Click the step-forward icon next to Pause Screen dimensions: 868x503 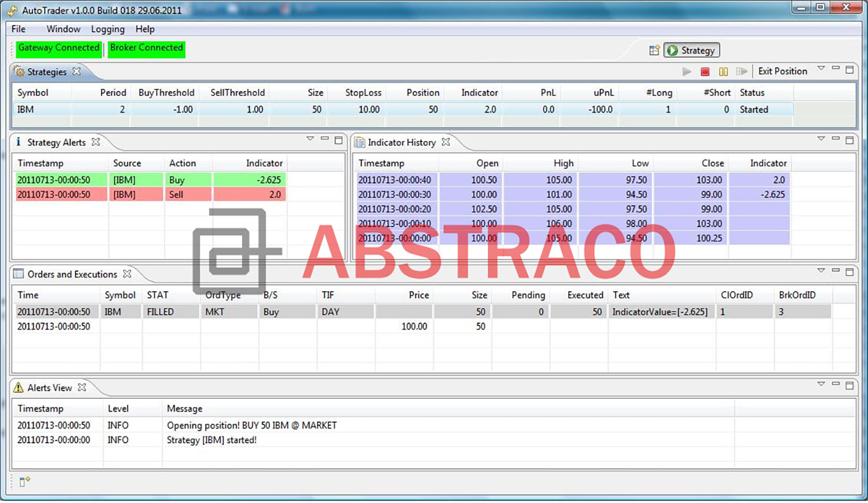click(x=742, y=71)
